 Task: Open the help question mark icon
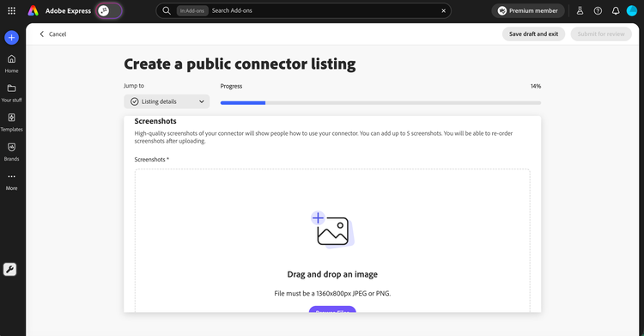(x=598, y=10)
